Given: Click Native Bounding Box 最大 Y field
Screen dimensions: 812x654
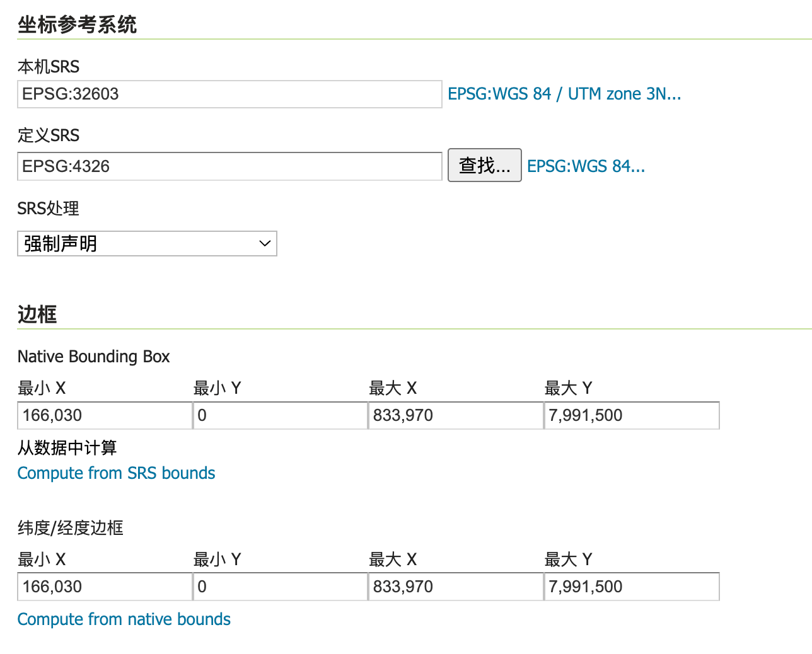Looking at the screenshot, I should coord(631,415).
